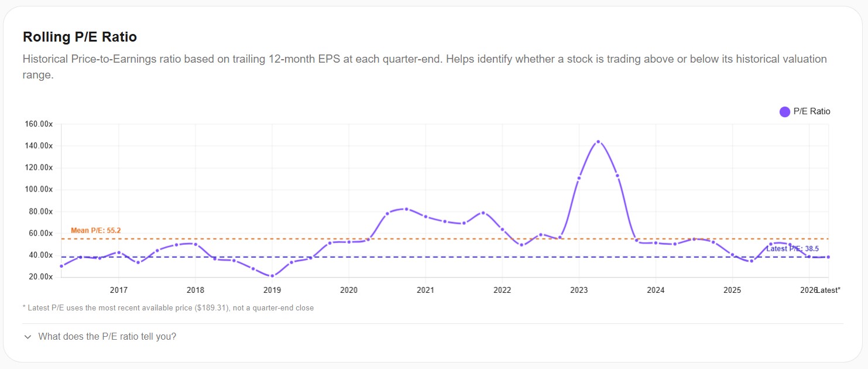Click the footnote about the $189.31 price
Screen dimensions: 868x369
click(x=168, y=307)
